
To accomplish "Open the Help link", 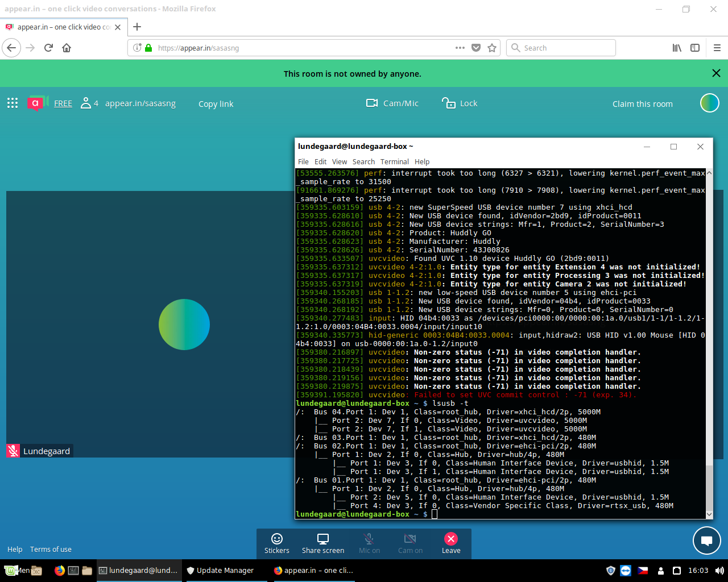I will [15, 549].
